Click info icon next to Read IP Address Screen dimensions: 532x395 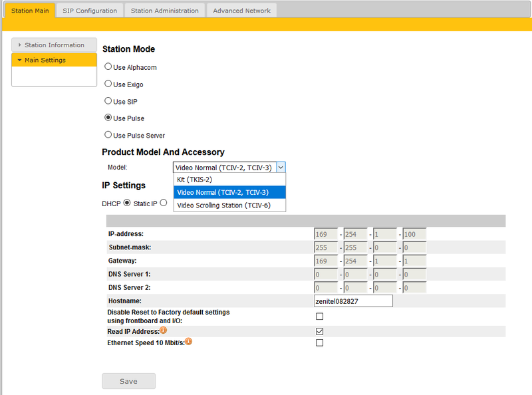(x=163, y=330)
